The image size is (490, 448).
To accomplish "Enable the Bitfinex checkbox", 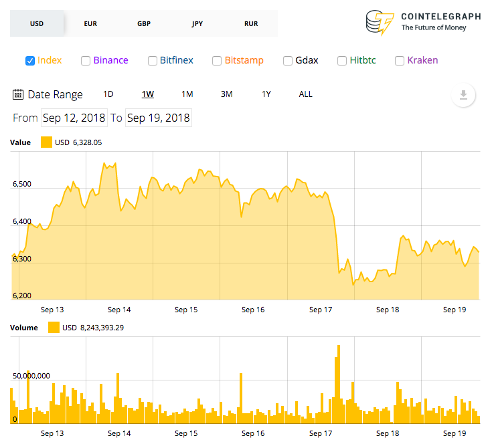I will (152, 61).
